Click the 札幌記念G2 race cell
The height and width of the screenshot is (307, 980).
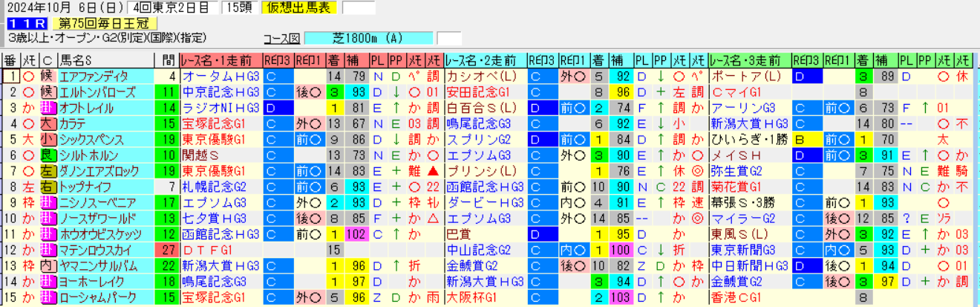point(220,186)
